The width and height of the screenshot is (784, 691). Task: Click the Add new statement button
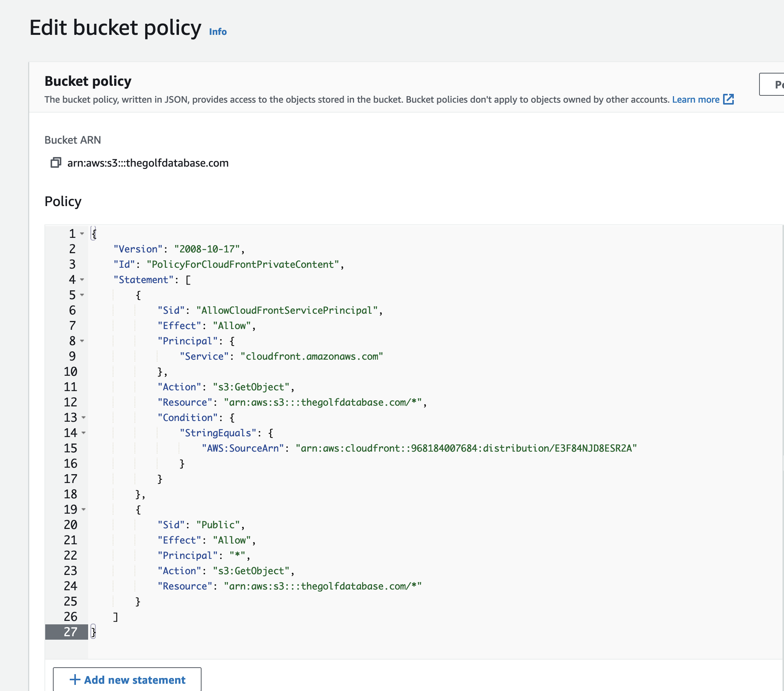pyautogui.click(x=127, y=680)
